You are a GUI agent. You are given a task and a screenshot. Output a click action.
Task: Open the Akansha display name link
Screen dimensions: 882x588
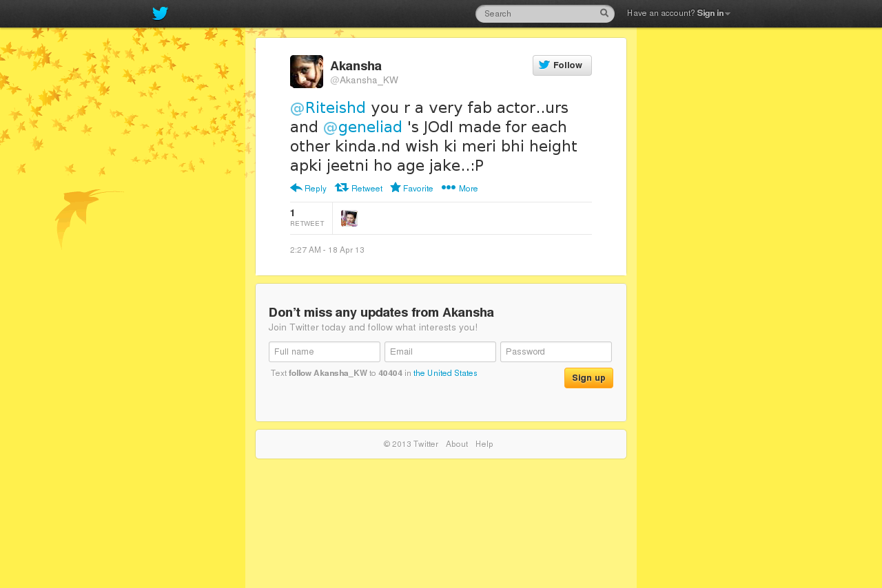click(x=356, y=66)
